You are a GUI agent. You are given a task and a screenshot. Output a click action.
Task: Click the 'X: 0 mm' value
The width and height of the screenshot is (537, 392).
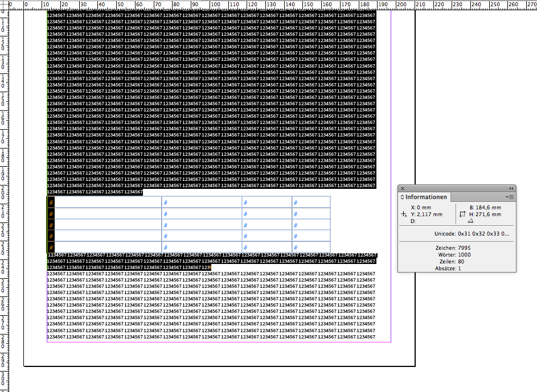[421, 208]
